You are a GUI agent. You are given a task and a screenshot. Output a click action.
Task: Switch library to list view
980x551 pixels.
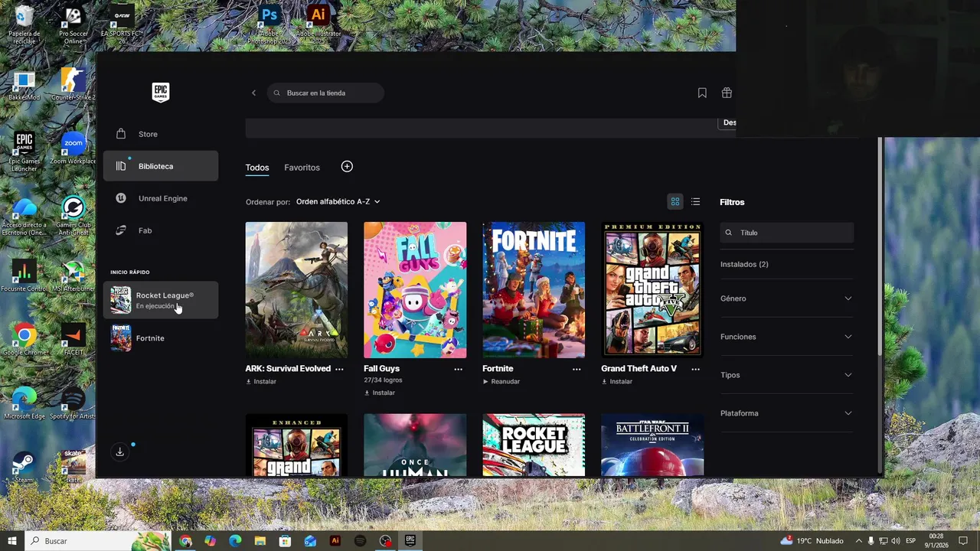695,202
